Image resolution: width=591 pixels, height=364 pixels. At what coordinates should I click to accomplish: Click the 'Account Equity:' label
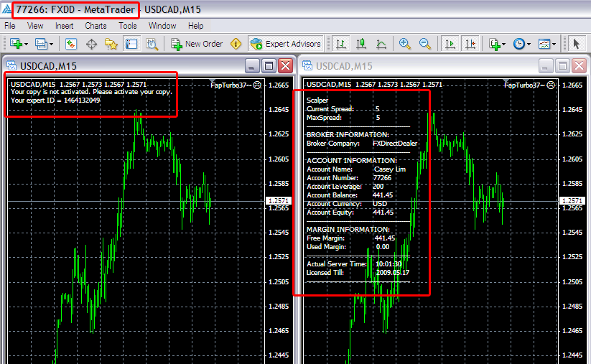pyautogui.click(x=330, y=213)
